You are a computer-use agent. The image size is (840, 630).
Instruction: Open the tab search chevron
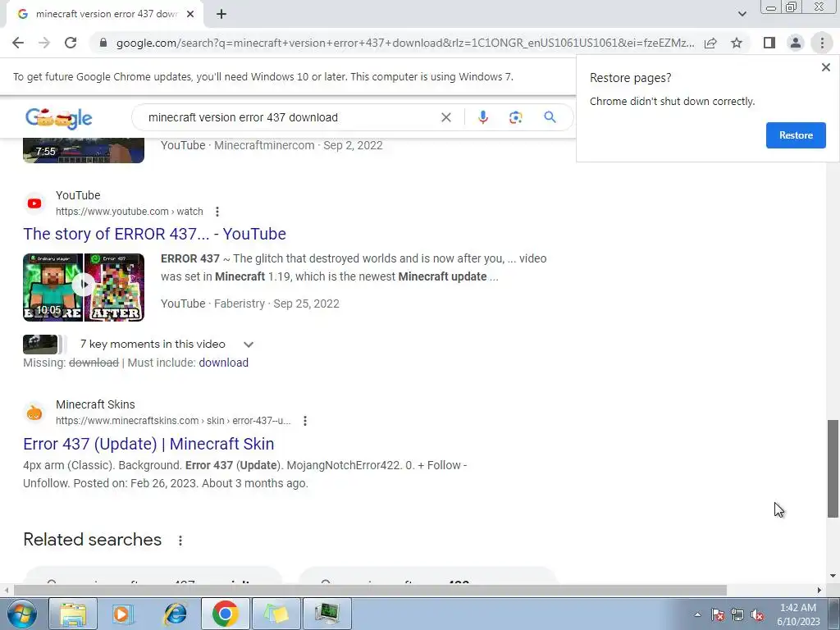pyautogui.click(x=742, y=14)
